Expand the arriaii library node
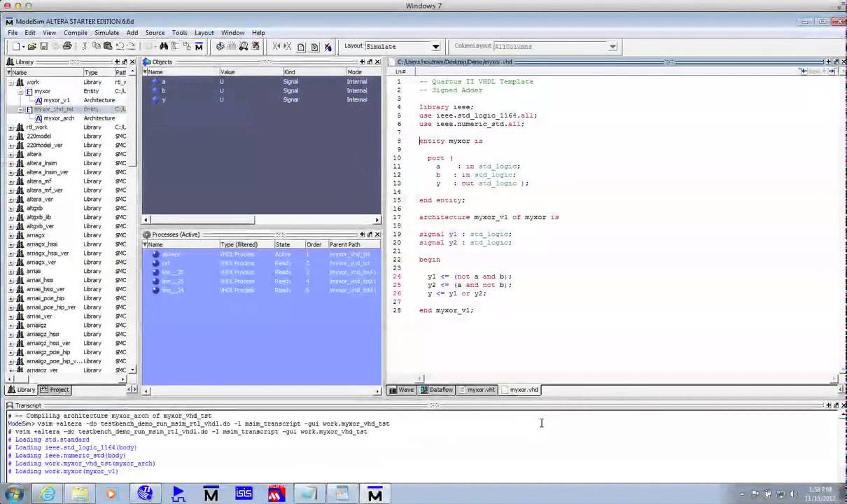847x504 pixels. (x=11, y=272)
